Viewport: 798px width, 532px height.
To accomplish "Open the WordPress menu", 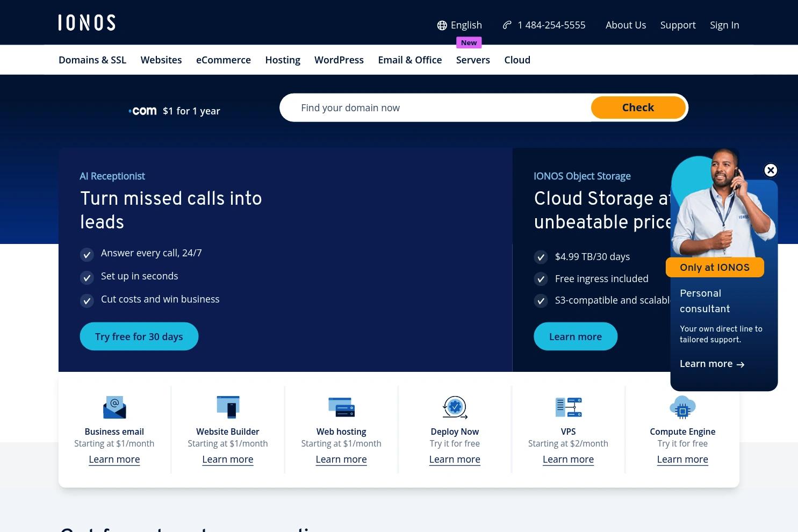I will (339, 60).
